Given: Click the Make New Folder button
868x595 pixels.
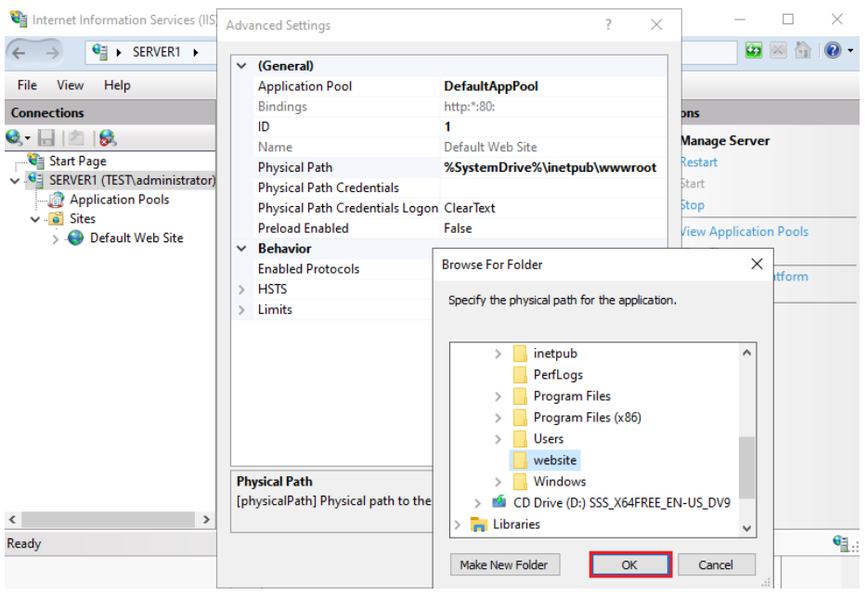Looking at the screenshot, I should 504,564.
